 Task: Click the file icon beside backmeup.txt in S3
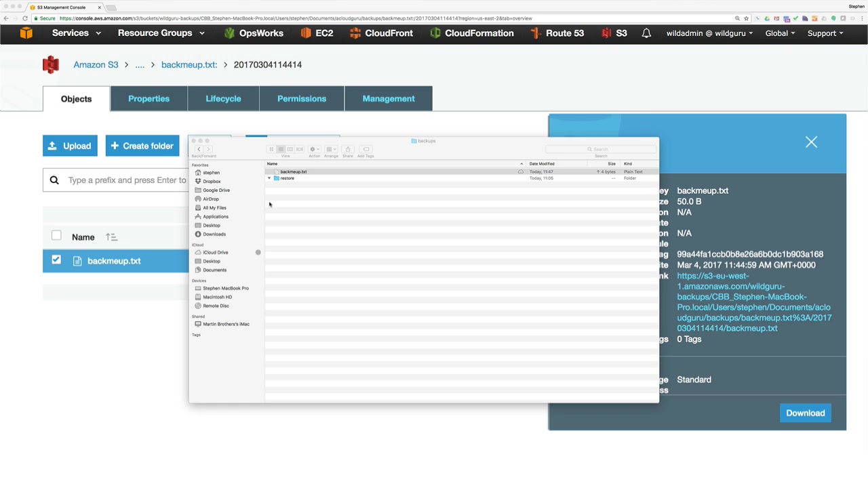click(x=77, y=261)
